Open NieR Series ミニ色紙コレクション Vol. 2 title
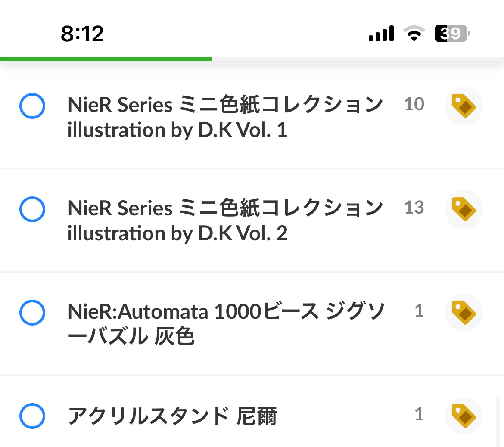 (225, 220)
